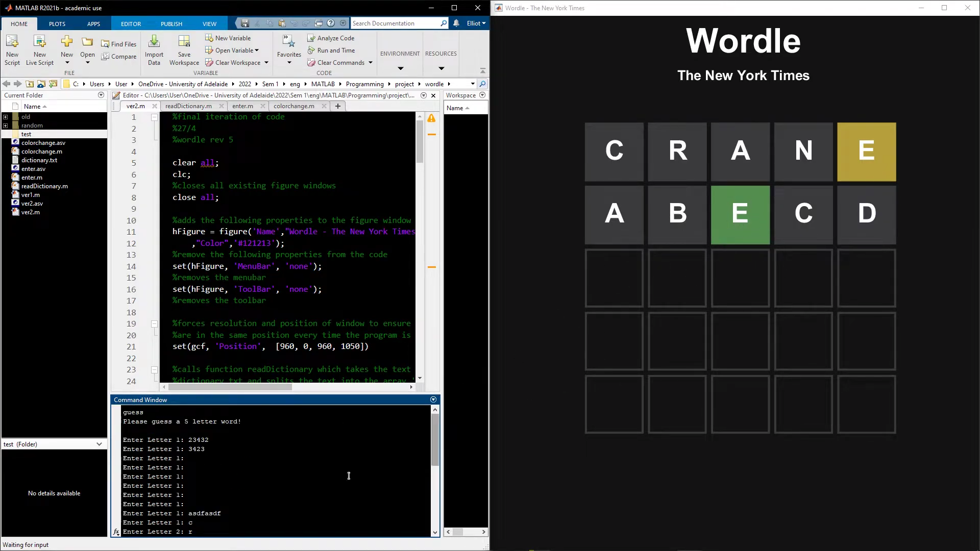Expand the old folder tree node
This screenshot has width=980, height=551.
pyautogui.click(x=6, y=117)
